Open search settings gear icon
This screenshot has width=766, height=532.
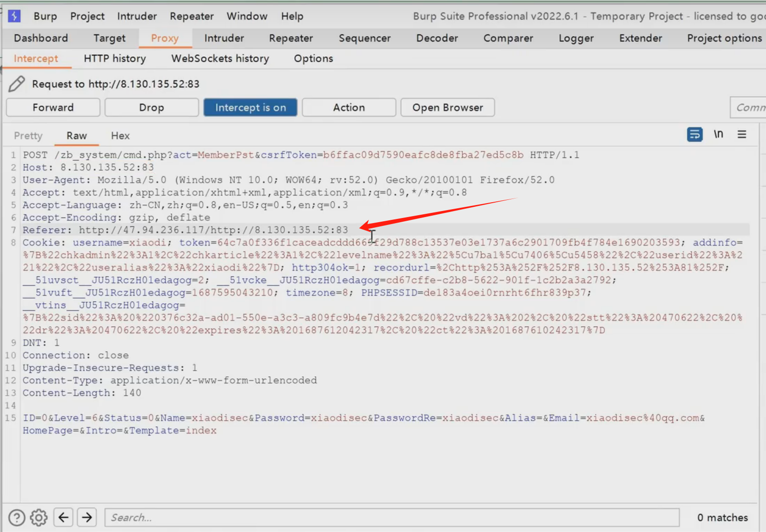tap(39, 517)
